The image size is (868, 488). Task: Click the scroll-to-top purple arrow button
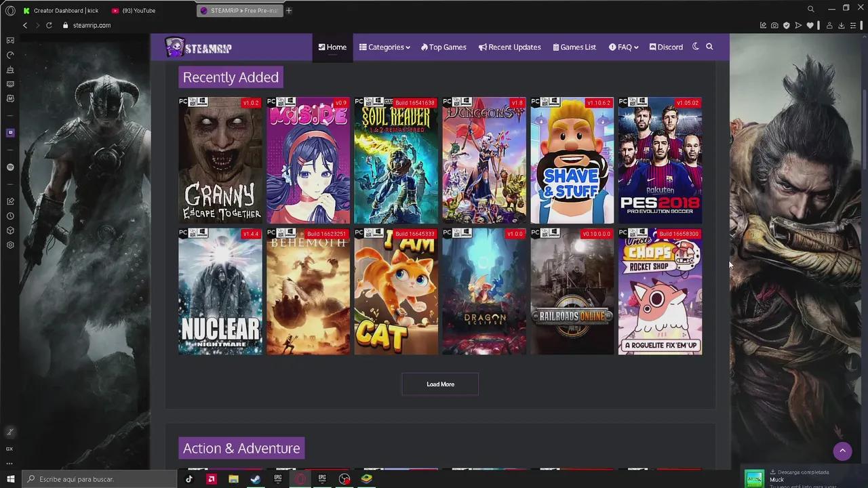pos(842,451)
